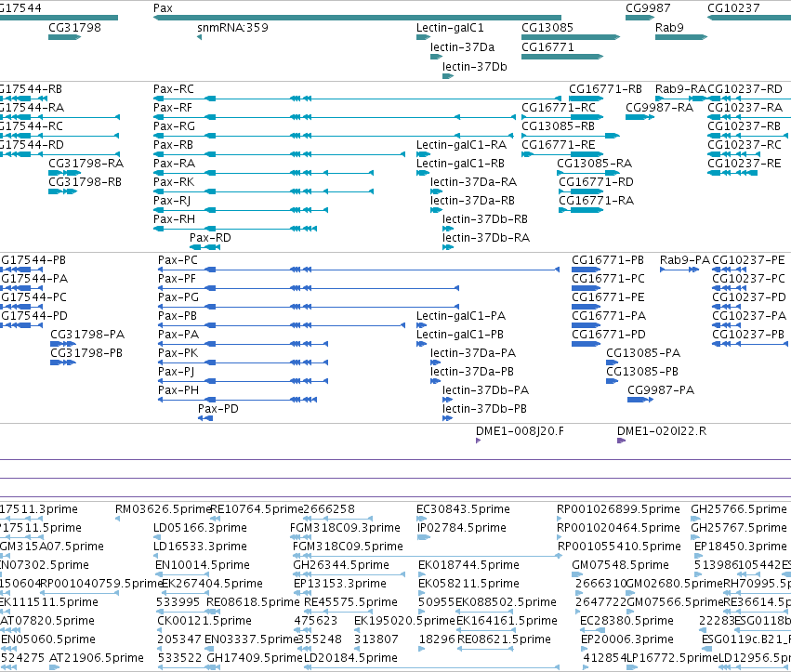The height and width of the screenshot is (672, 791).
Task: Click the Pax-RF transcript label
Action: [173, 108]
